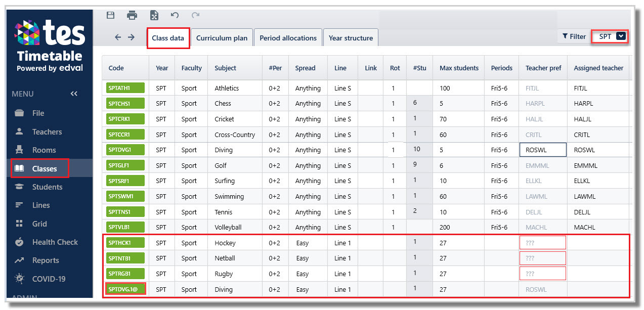
Task: Open COVID-19 in the sidebar
Action: point(50,279)
